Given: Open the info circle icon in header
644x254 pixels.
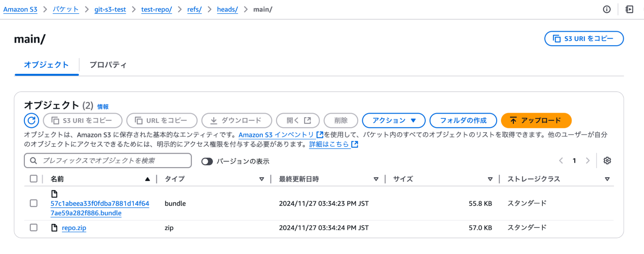Looking at the screenshot, I should tap(607, 9).
